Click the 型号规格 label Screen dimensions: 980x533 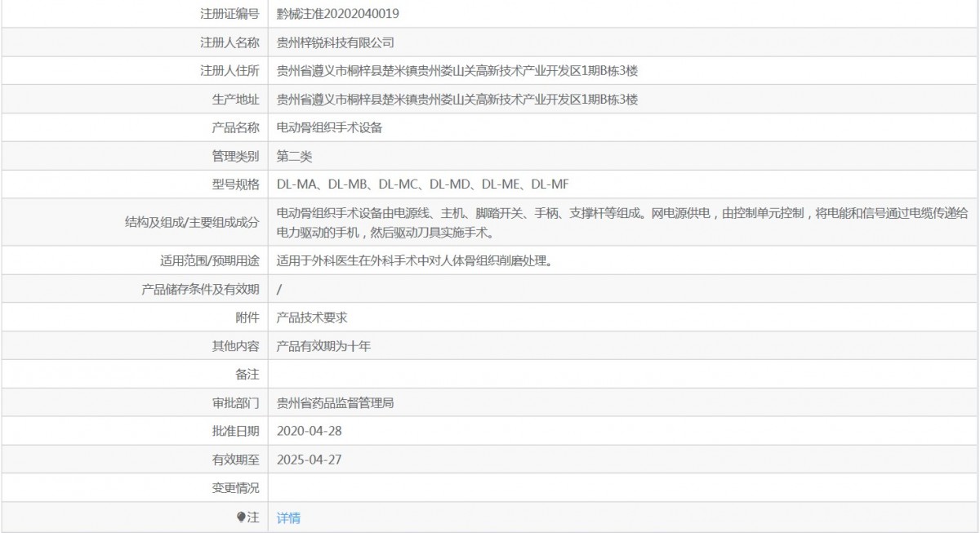tap(235, 184)
